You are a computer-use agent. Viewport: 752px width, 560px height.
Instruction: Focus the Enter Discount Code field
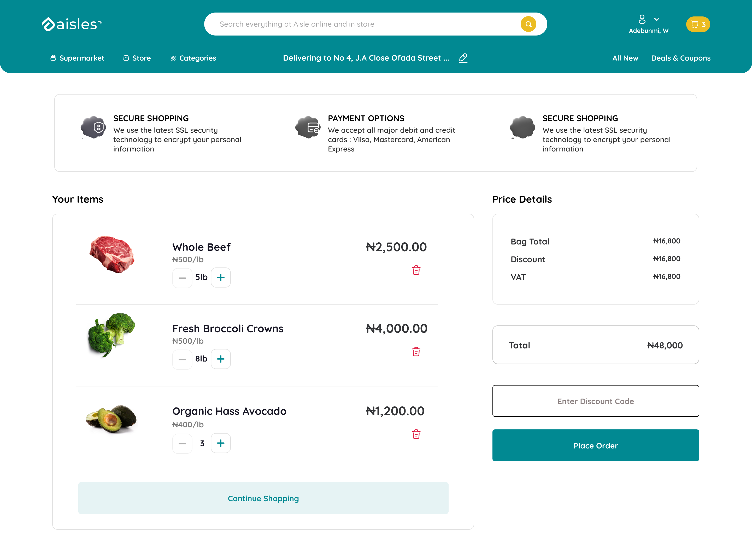point(595,401)
